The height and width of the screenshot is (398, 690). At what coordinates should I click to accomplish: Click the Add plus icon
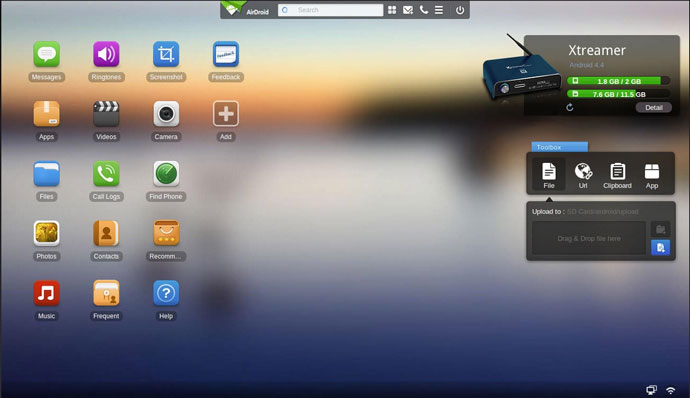point(226,114)
